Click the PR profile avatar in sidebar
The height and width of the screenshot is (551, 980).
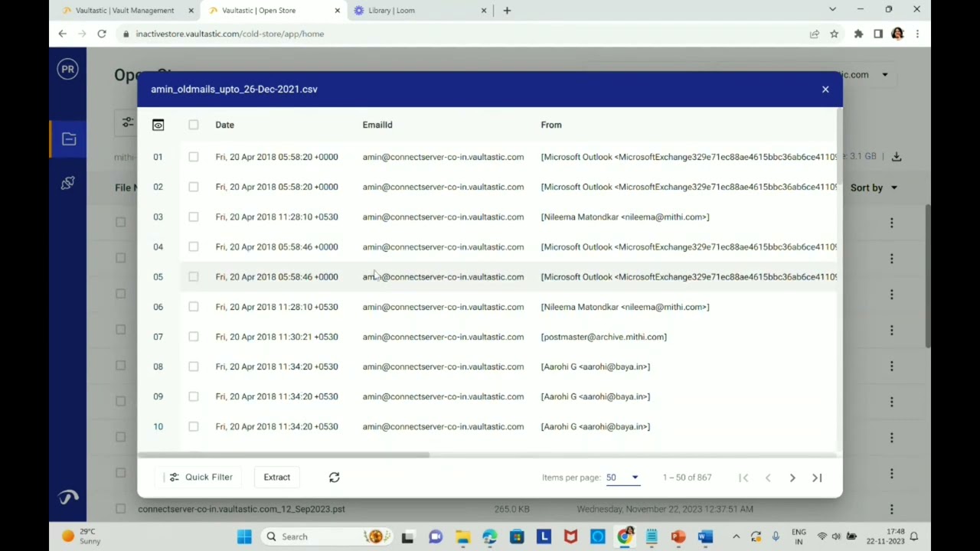67,69
